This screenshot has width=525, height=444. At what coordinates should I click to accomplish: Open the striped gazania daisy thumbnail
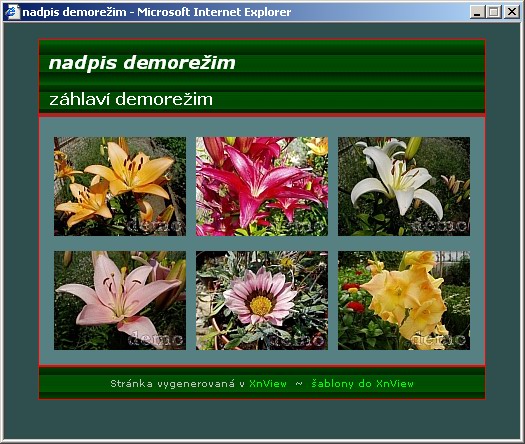pyautogui.click(x=262, y=300)
